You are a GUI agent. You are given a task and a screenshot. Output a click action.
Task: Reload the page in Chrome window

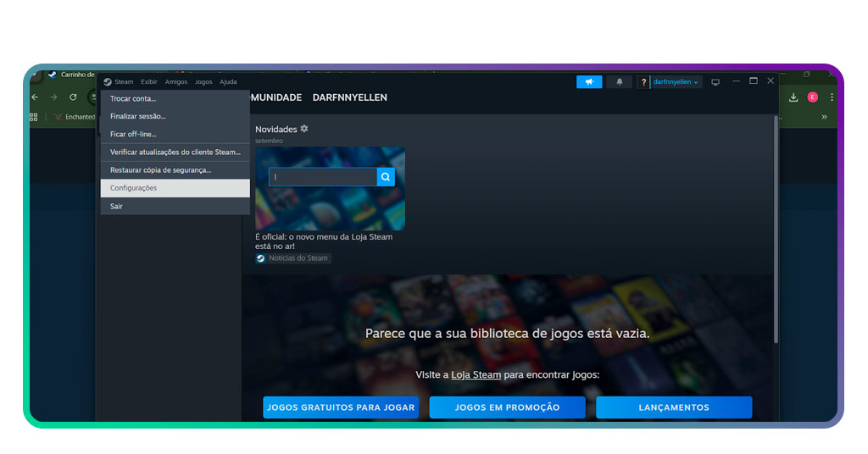[73, 97]
